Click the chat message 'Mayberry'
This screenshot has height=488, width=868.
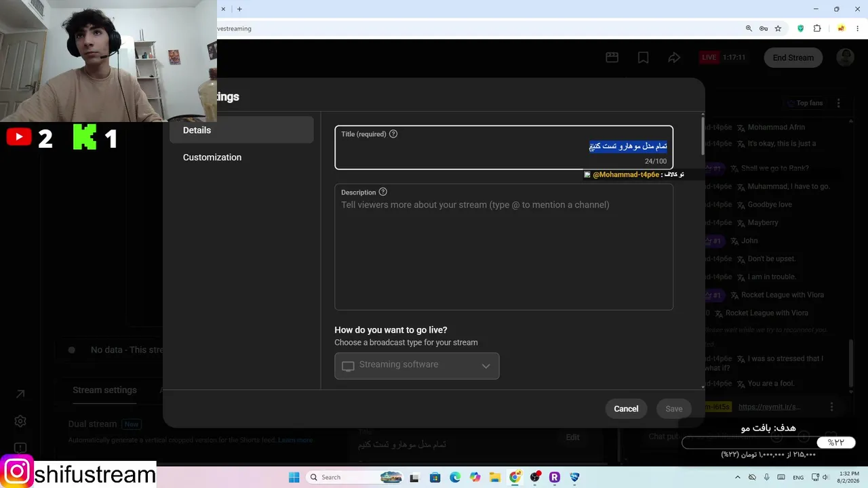[x=763, y=222]
